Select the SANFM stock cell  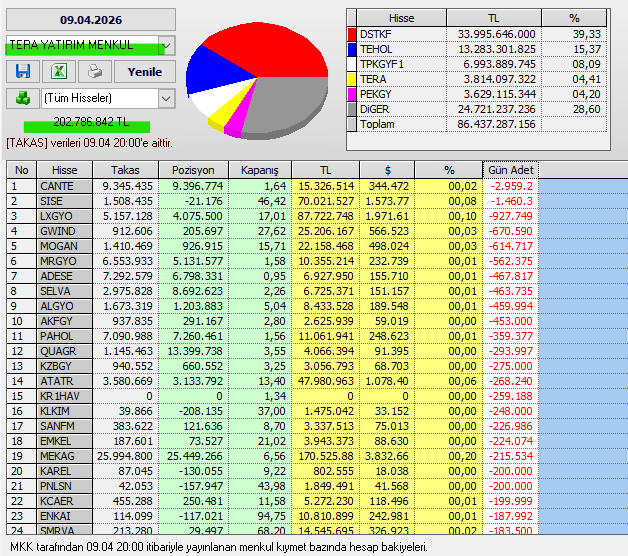64,426
